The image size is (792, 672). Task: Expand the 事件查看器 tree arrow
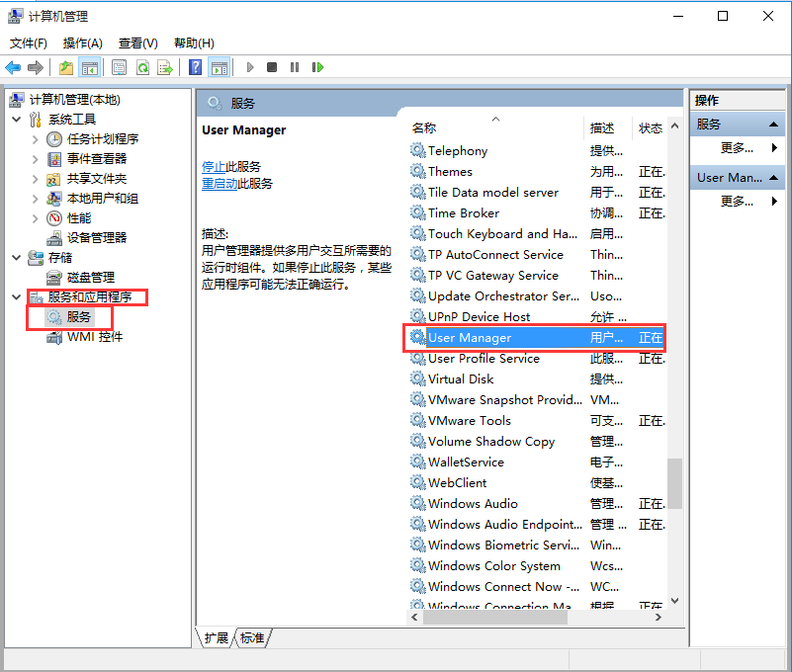pos(35,159)
